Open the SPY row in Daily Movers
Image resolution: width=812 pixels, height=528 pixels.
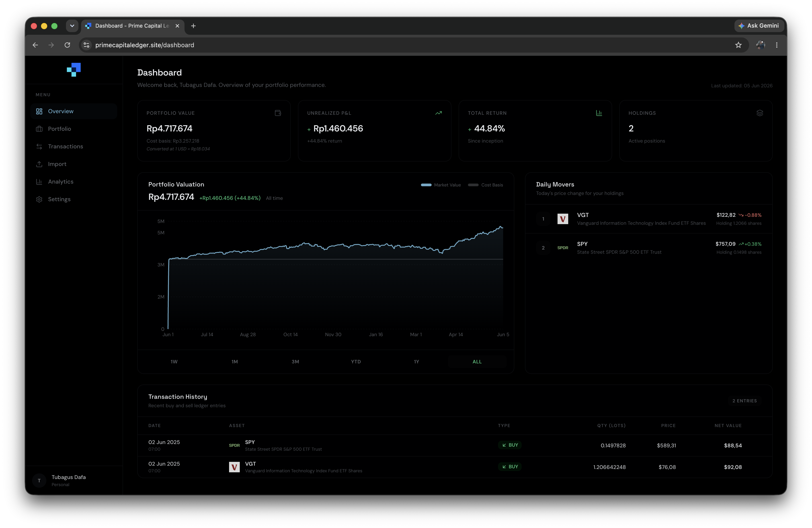click(649, 248)
